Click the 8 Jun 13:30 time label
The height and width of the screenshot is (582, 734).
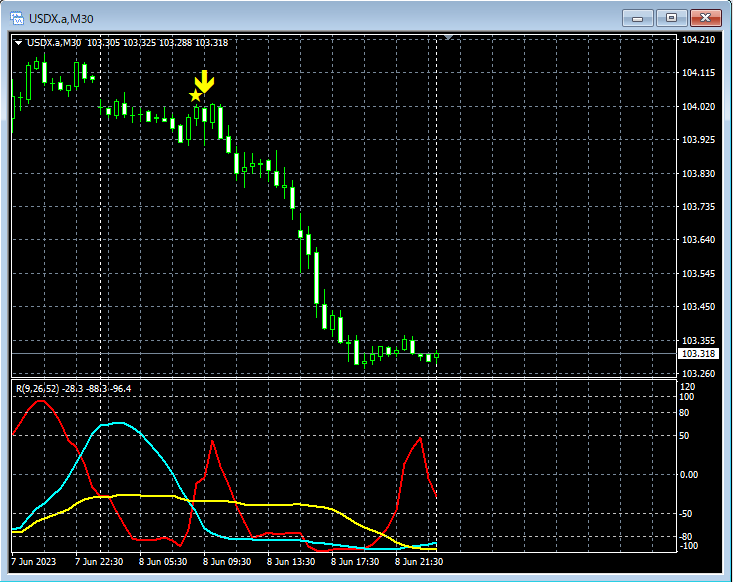(291, 561)
